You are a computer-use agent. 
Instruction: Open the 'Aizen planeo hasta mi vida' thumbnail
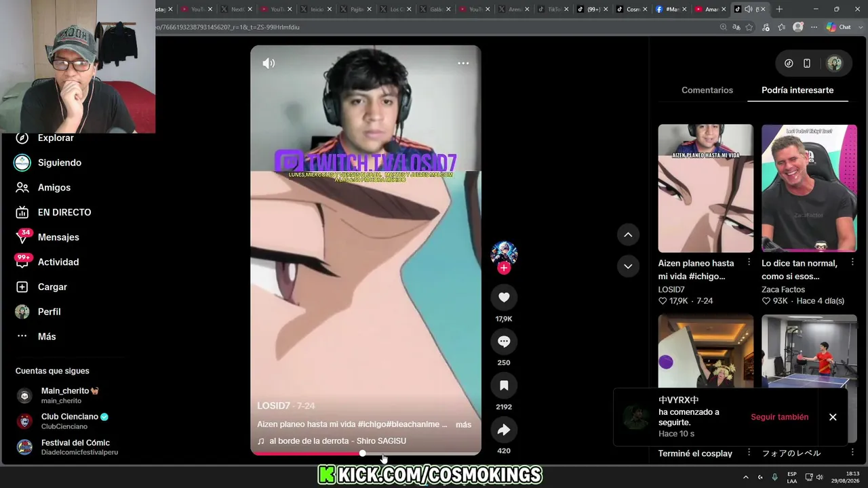coord(706,188)
